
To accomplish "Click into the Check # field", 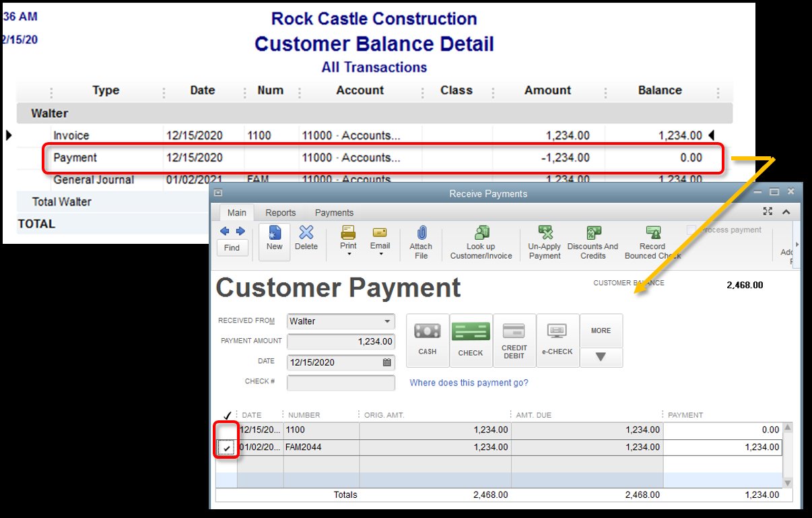I will point(341,383).
